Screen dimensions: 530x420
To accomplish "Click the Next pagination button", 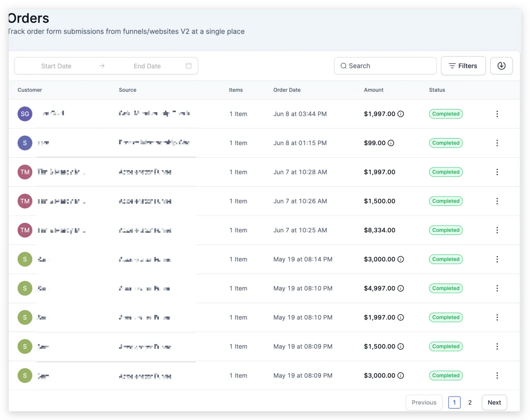I will [x=494, y=402].
